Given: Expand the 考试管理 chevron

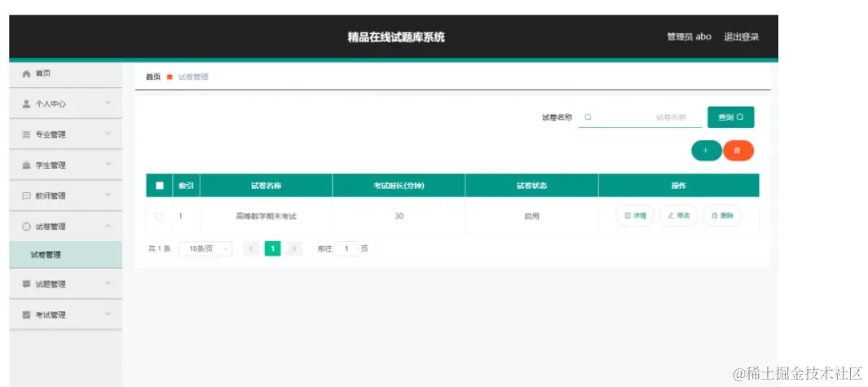Looking at the screenshot, I should (x=108, y=314).
